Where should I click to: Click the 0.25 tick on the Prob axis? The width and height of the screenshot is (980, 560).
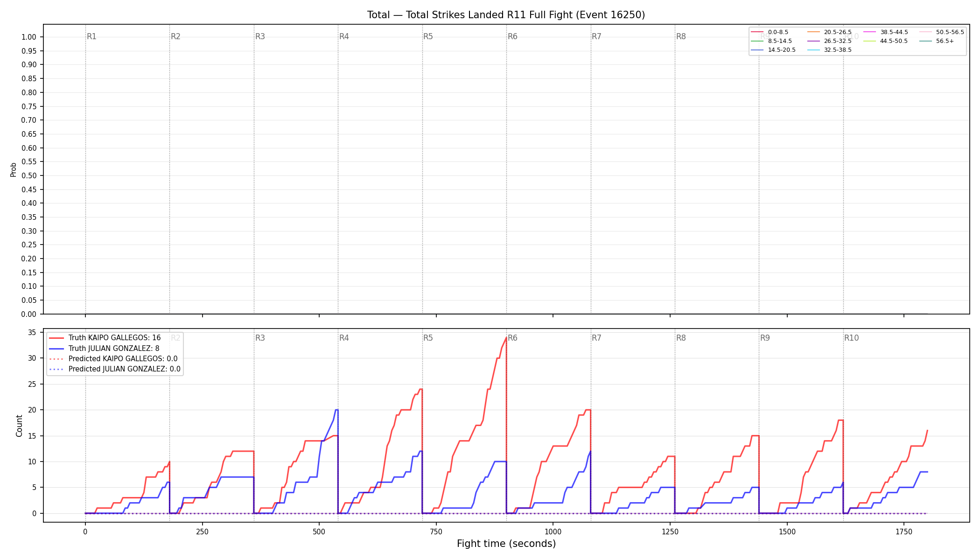tap(29, 245)
